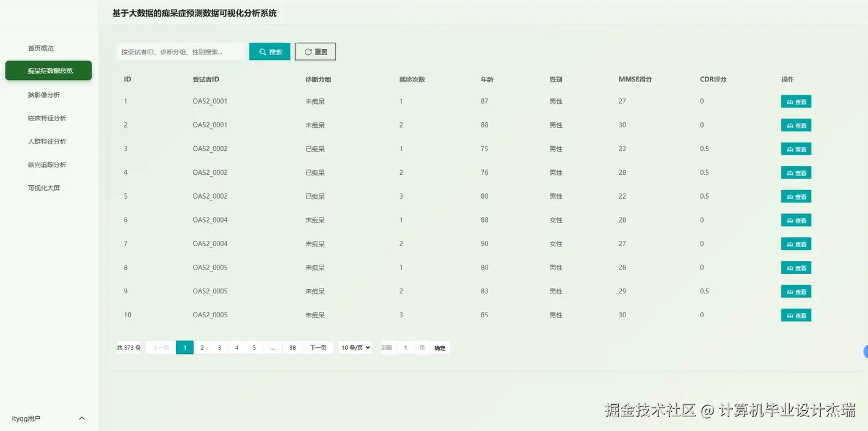868x431 pixels.
Task: Open 查看 details for row ID 5
Action: pyautogui.click(x=796, y=197)
